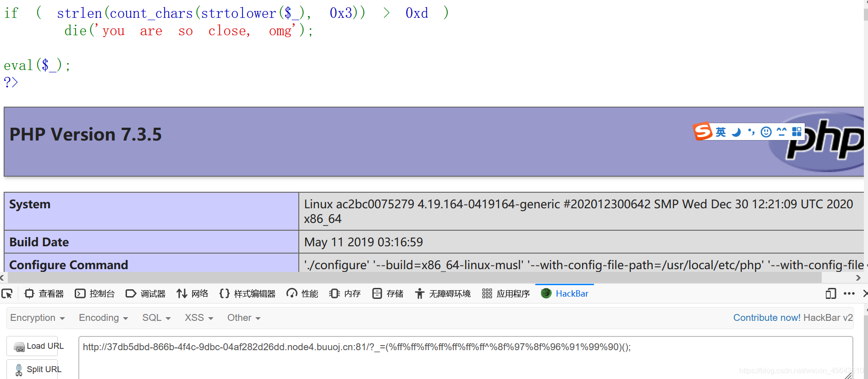This screenshot has height=379, width=868.
Task: Open the Network (网络) panel
Action: [192, 293]
